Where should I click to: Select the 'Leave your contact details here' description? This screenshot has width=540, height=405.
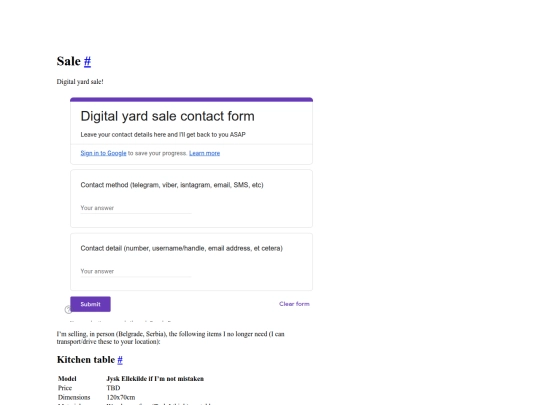(x=163, y=135)
